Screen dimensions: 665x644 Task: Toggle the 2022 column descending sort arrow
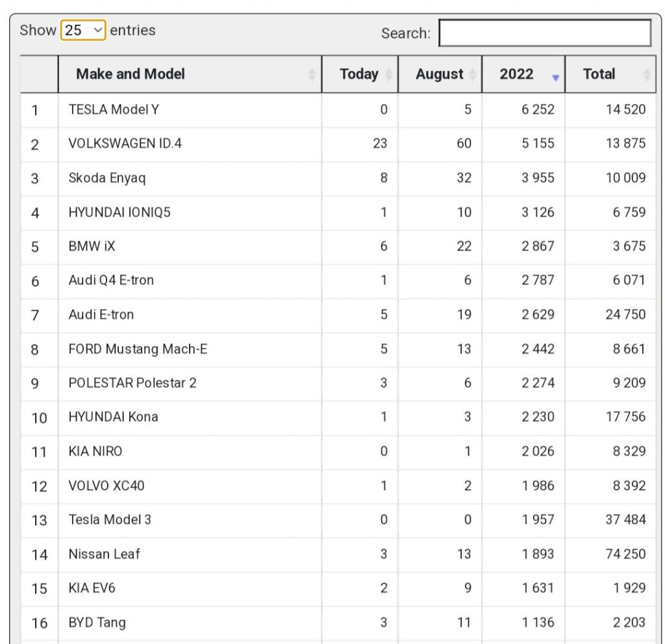click(555, 77)
